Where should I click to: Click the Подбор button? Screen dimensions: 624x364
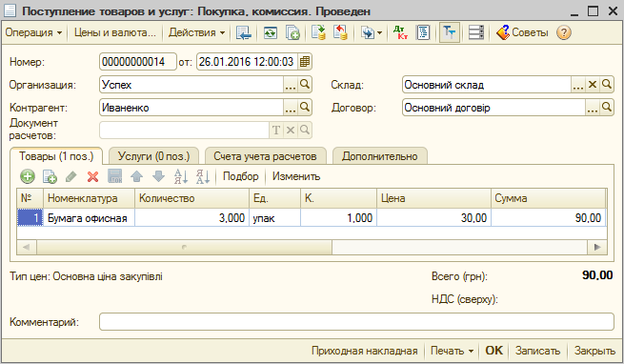pos(240,176)
